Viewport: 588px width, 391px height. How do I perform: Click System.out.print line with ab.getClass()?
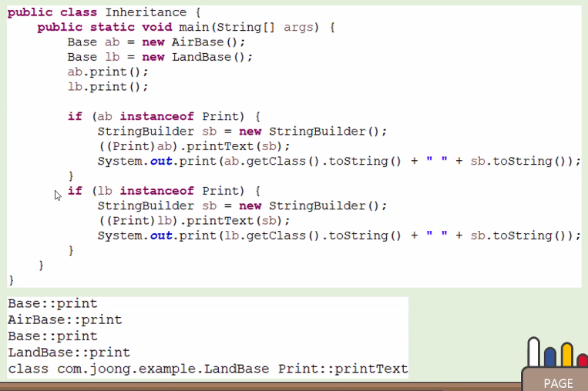339,162
